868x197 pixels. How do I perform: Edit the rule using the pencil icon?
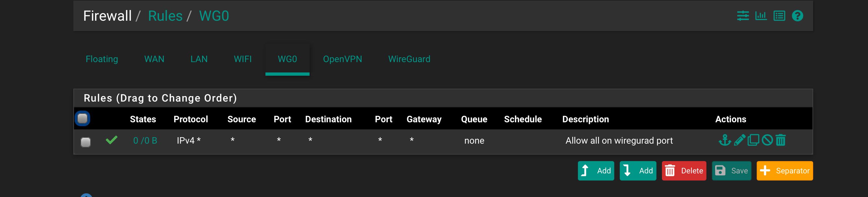point(740,140)
